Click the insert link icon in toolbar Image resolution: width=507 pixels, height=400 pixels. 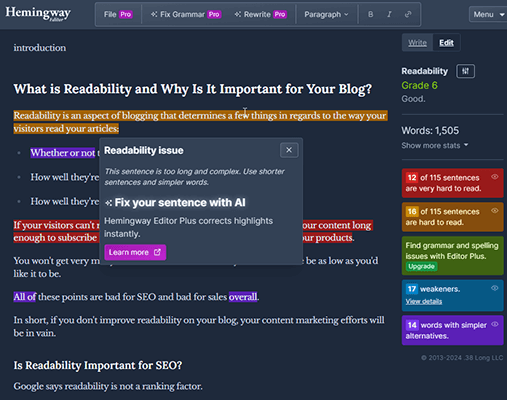408,14
